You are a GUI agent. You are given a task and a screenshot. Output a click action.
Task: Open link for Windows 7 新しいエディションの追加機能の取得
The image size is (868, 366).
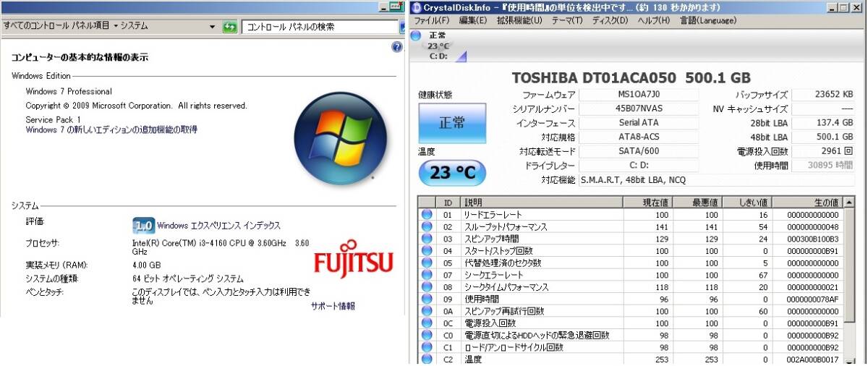pos(111,130)
